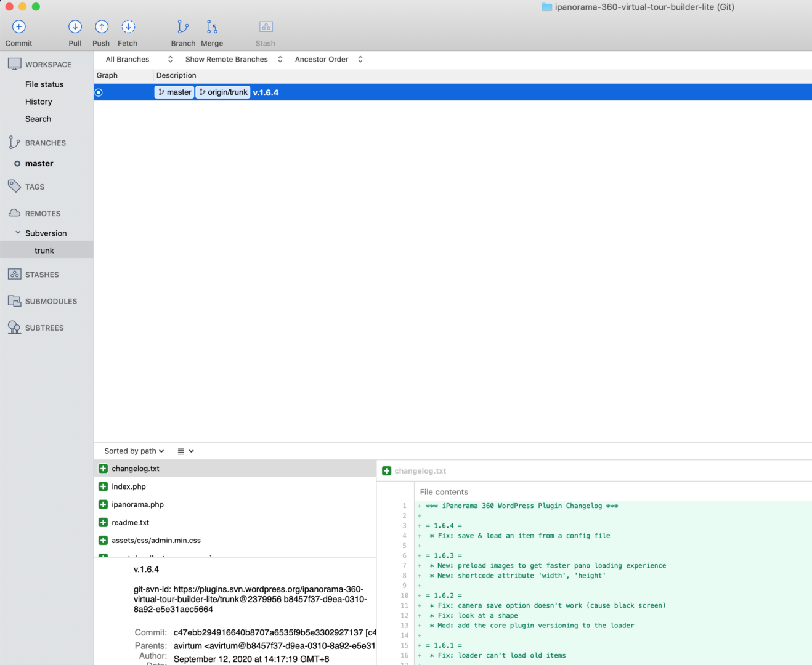Open the file list view mode dropdown
This screenshot has width=812, height=665.
click(x=185, y=451)
